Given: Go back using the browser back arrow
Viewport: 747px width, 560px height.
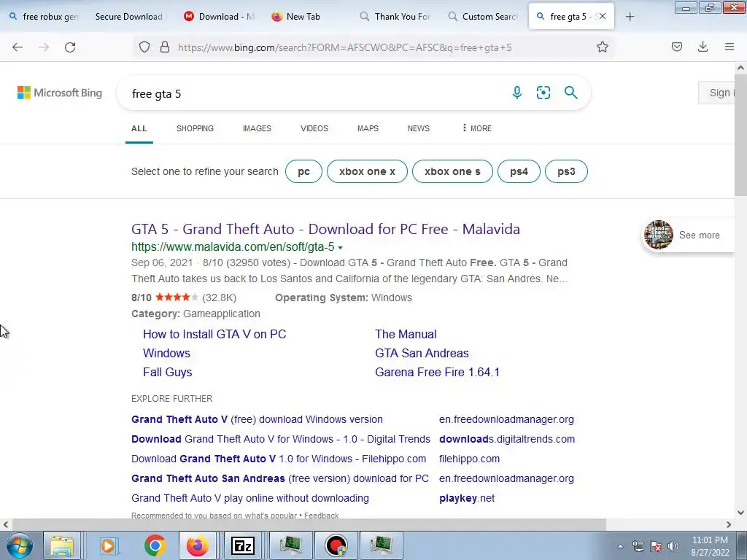Looking at the screenshot, I should pos(18,47).
